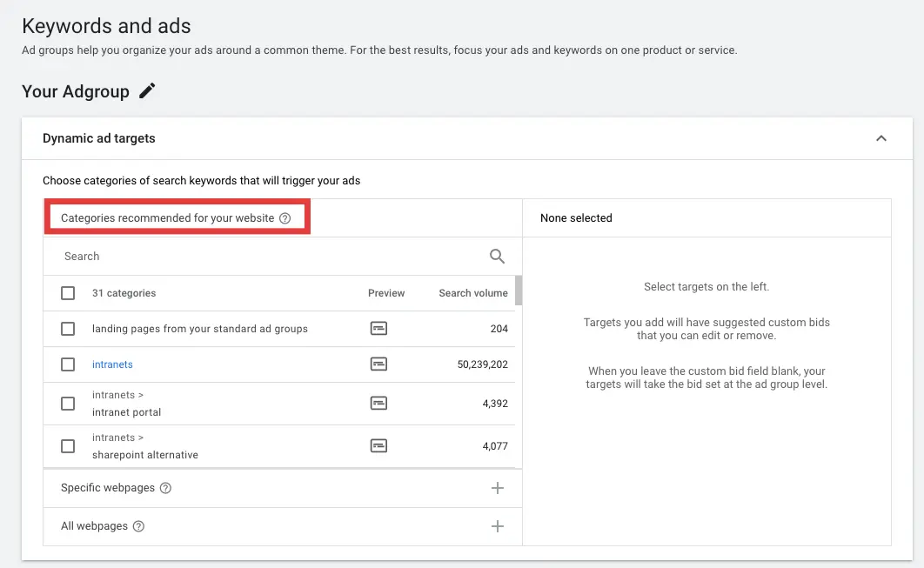The width and height of the screenshot is (924, 568).
Task: Click into the category Search field
Action: pos(261,257)
